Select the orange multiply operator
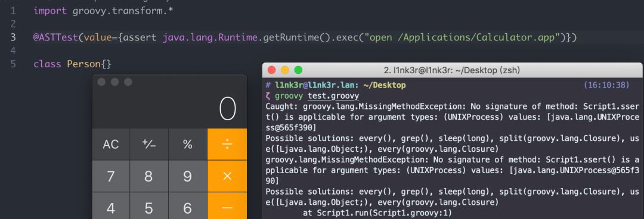 (x=227, y=176)
